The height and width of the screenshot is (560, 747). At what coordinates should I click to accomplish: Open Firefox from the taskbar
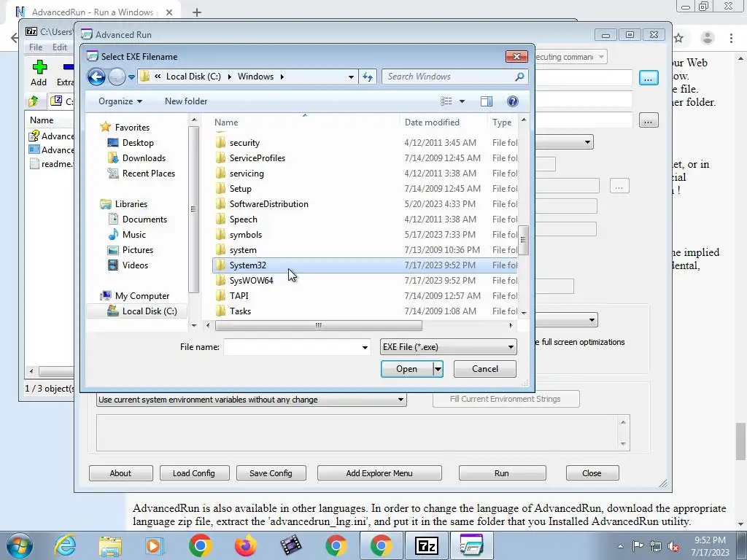point(246,545)
